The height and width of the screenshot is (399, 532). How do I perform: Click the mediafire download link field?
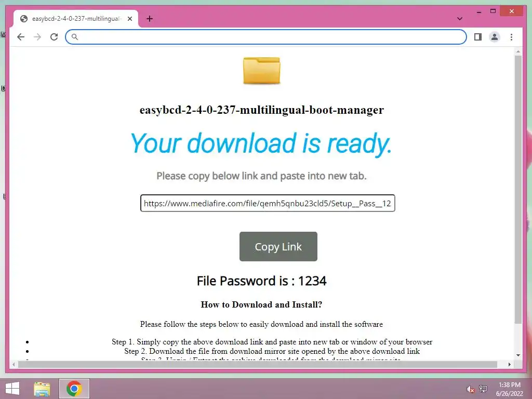tap(268, 203)
